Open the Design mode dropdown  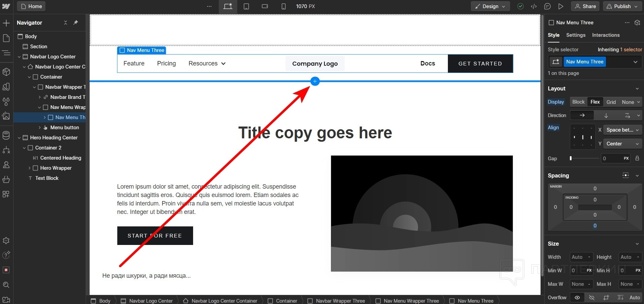[x=490, y=6]
